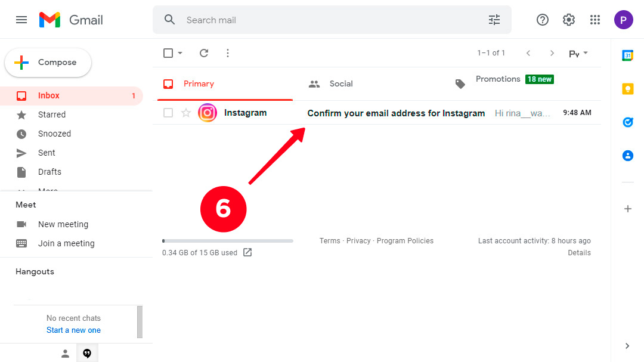Go to newer messages arrow
The image size is (644, 362).
pyautogui.click(x=528, y=53)
